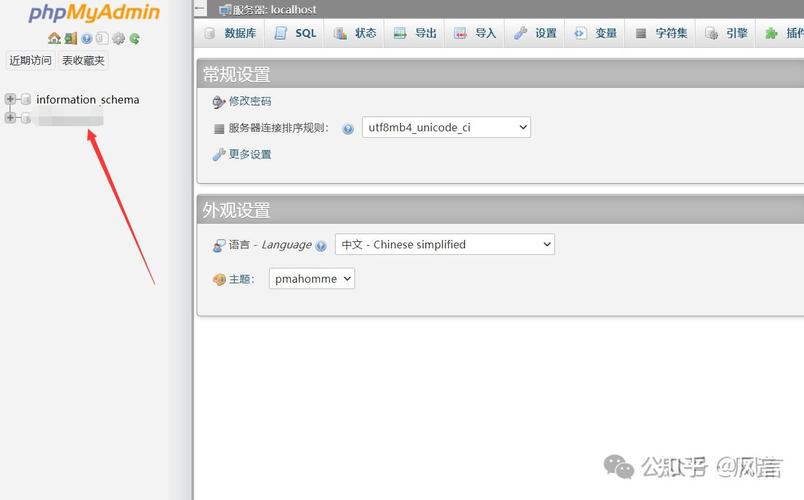Open the 插件 plugins tab

coord(780,33)
